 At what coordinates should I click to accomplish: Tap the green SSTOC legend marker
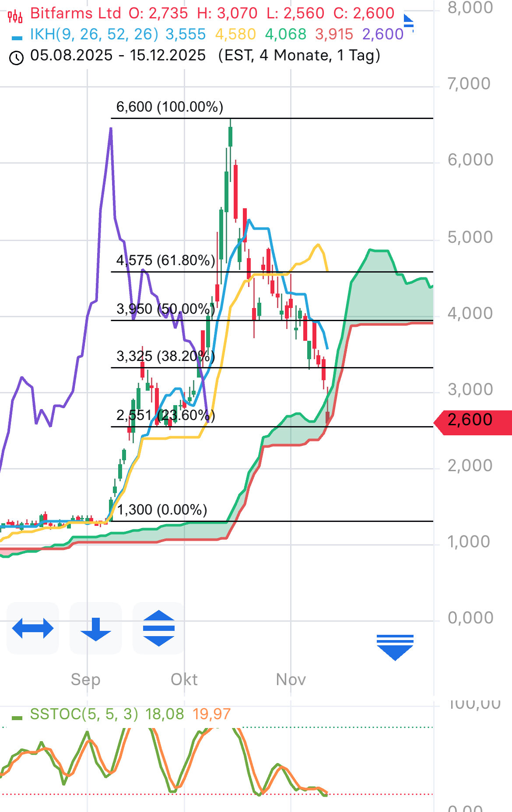click(x=17, y=717)
